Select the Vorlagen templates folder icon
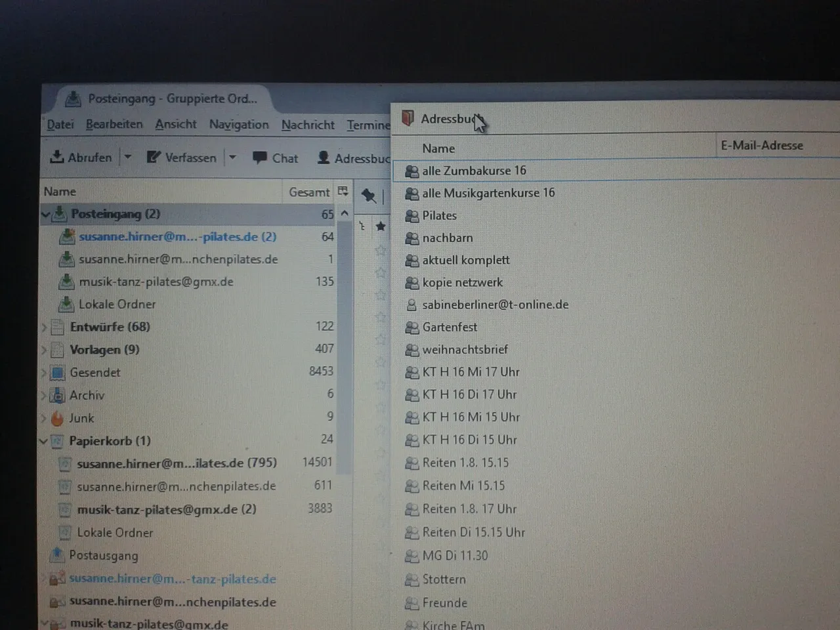Viewport: 840px width, 630px height. pyautogui.click(x=58, y=350)
